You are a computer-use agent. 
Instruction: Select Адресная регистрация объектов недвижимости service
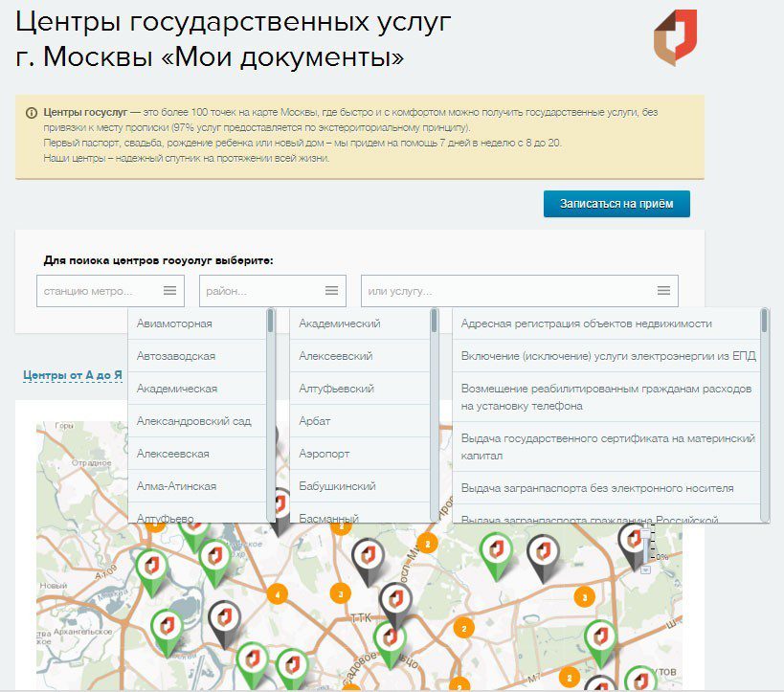pos(606,324)
